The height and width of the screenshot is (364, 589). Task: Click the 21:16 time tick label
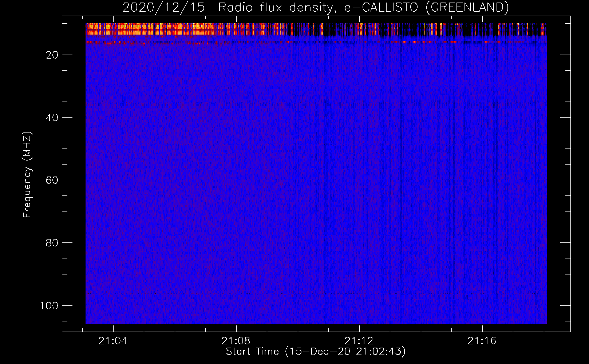pos(482,341)
